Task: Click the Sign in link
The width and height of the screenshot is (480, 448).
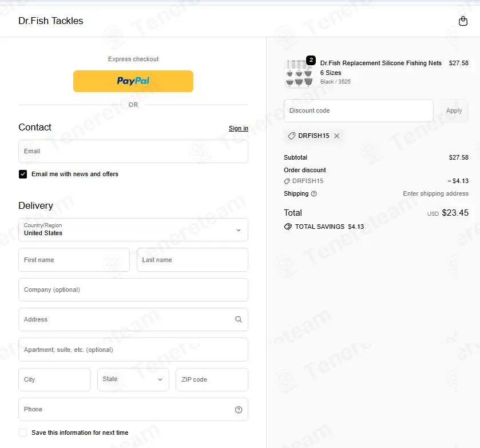Action: click(x=239, y=128)
